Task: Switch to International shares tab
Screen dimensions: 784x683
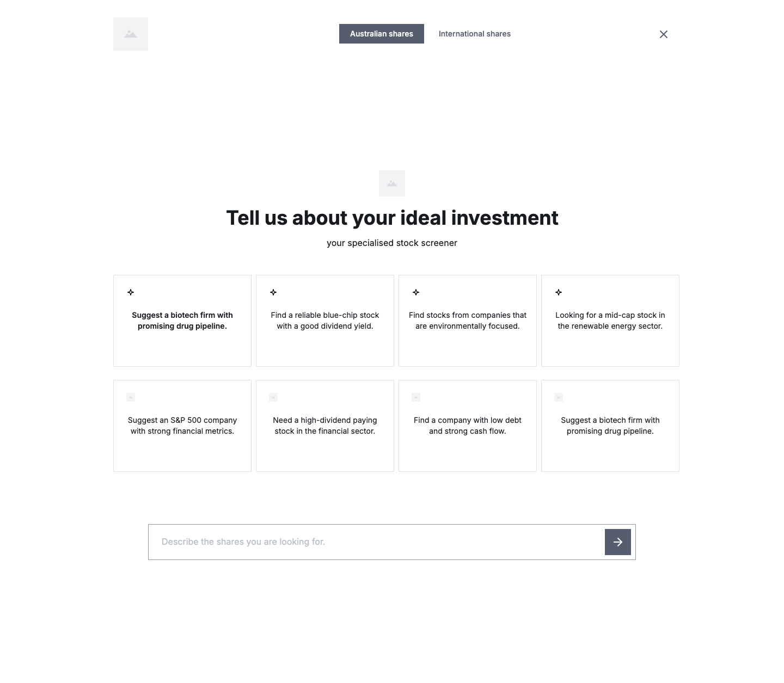Action: 474,34
